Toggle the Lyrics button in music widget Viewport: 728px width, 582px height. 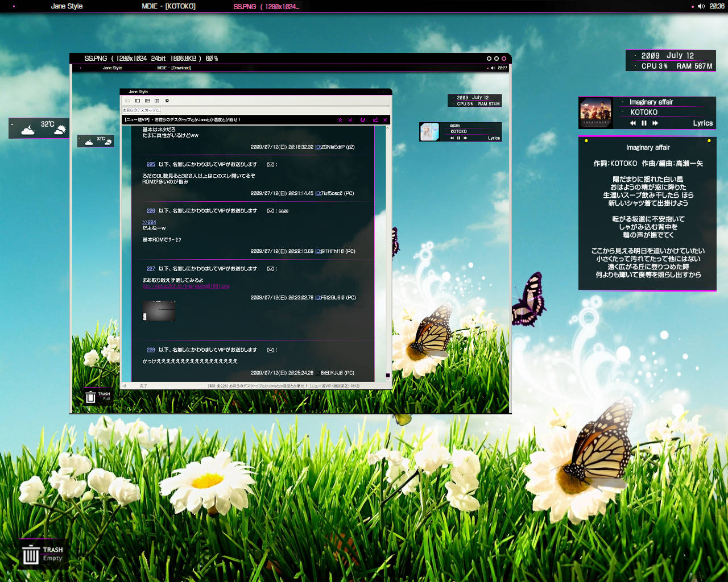702,123
